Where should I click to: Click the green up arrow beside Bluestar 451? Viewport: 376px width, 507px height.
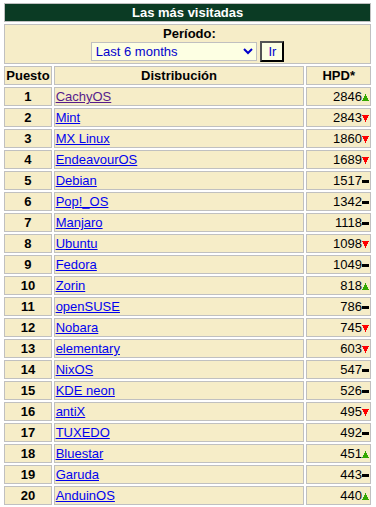tap(365, 455)
